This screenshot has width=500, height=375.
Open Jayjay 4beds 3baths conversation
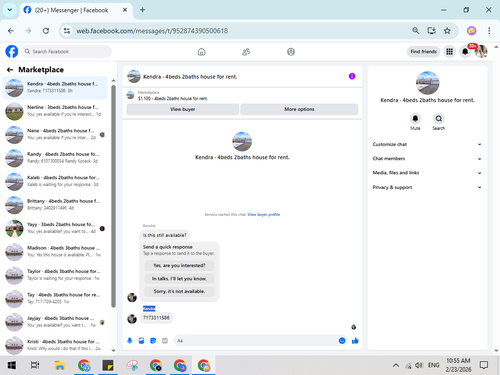point(55,322)
